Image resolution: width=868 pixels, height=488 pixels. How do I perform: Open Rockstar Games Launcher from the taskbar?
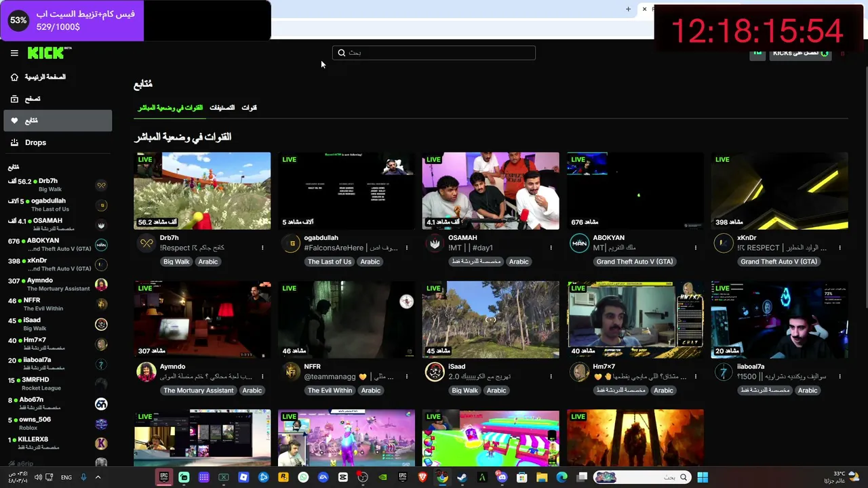point(283,477)
